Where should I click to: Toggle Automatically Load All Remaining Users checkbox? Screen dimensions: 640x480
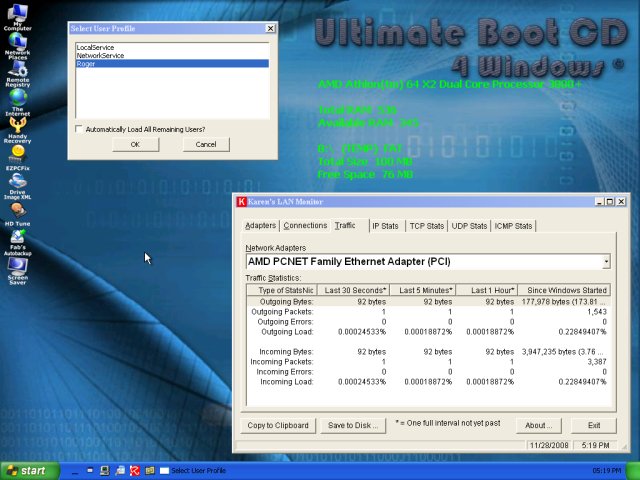pyautogui.click(x=79, y=129)
